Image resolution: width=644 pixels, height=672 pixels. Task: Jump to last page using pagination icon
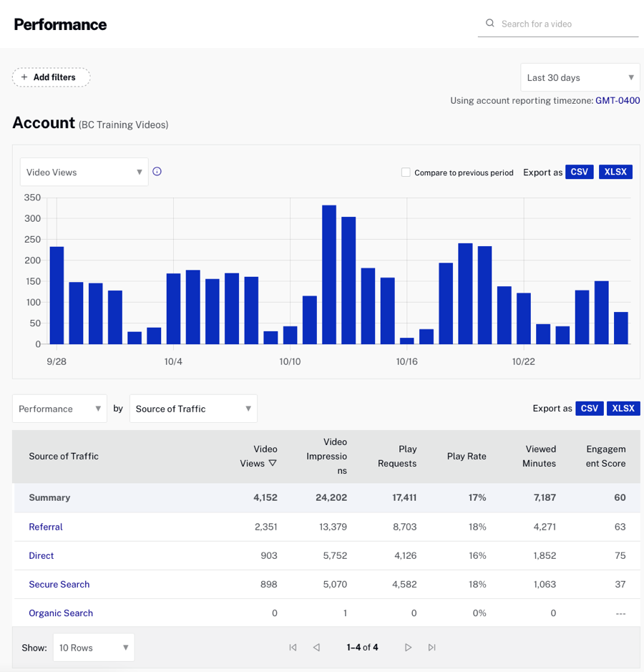click(x=432, y=647)
